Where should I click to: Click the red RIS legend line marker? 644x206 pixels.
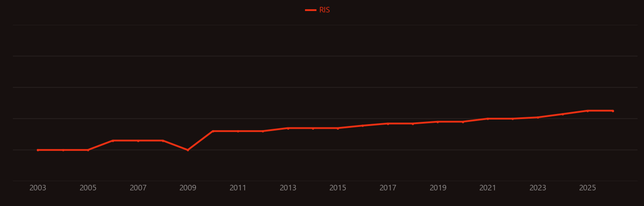[310, 10]
